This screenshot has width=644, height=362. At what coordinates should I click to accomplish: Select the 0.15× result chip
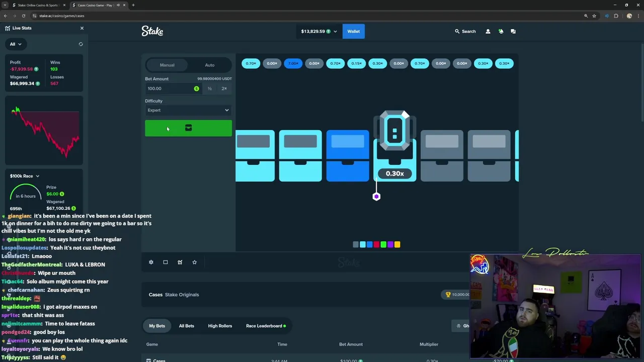[356, 63]
